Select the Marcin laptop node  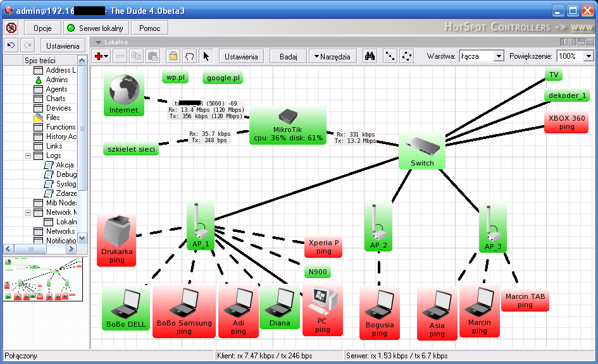pyautogui.click(x=480, y=311)
